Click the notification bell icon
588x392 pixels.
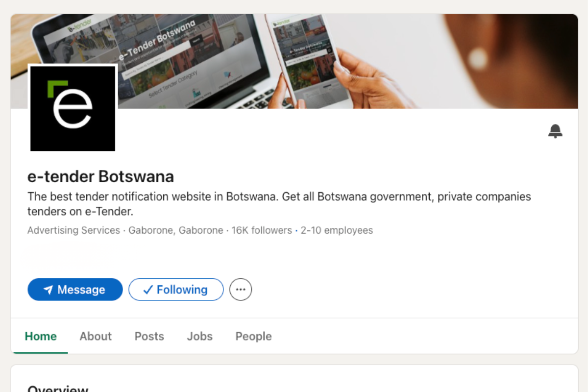coord(555,131)
